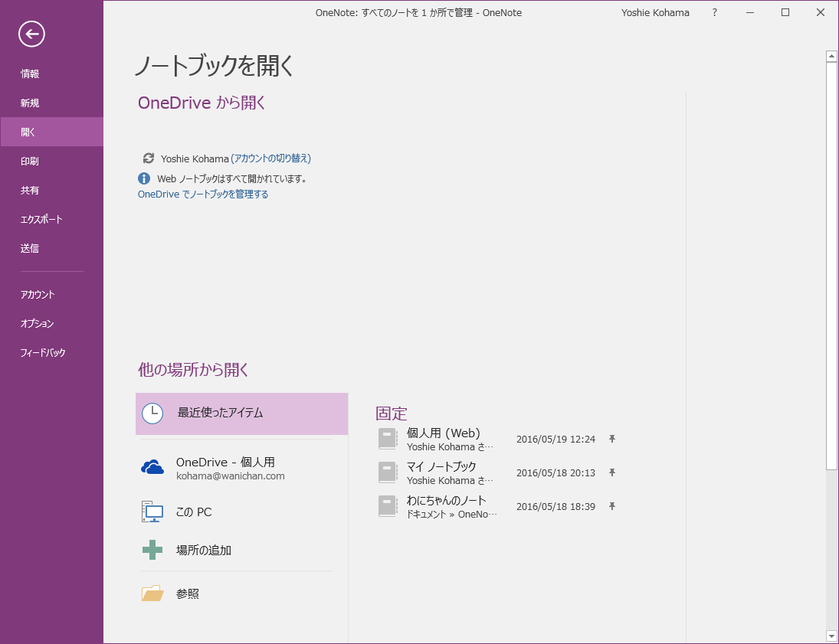Click the blue info icon
This screenshot has width=839, height=644.
click(x=144, y=178)
